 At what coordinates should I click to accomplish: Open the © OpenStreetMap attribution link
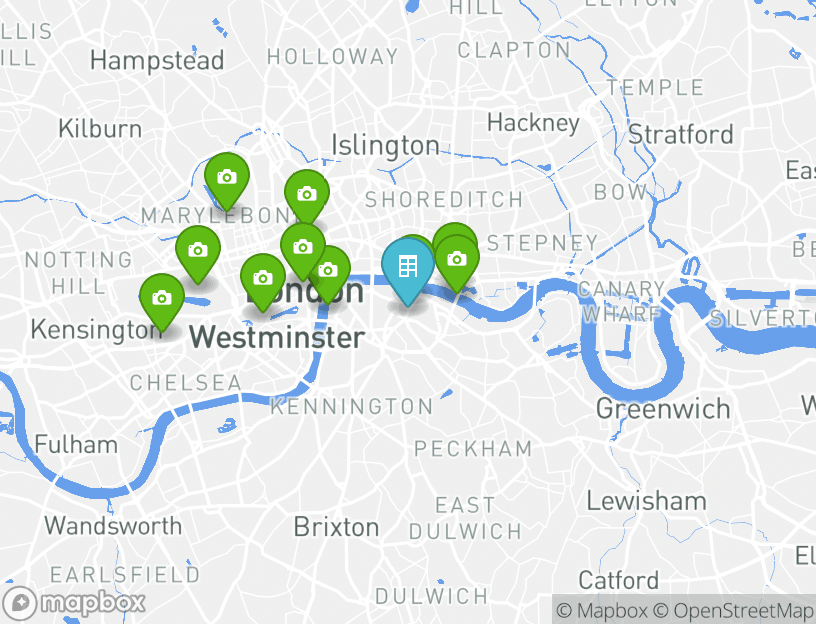(x=733, y=610)
